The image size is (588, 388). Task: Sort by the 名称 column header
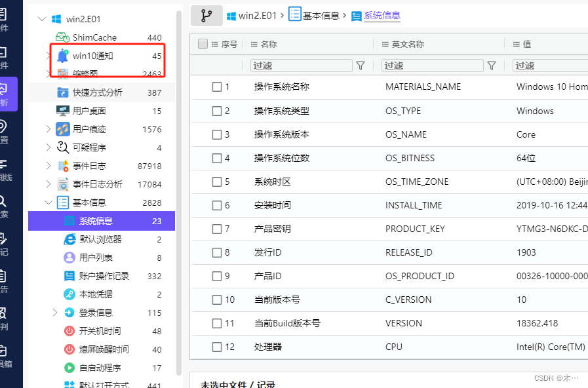click(269, 44)
